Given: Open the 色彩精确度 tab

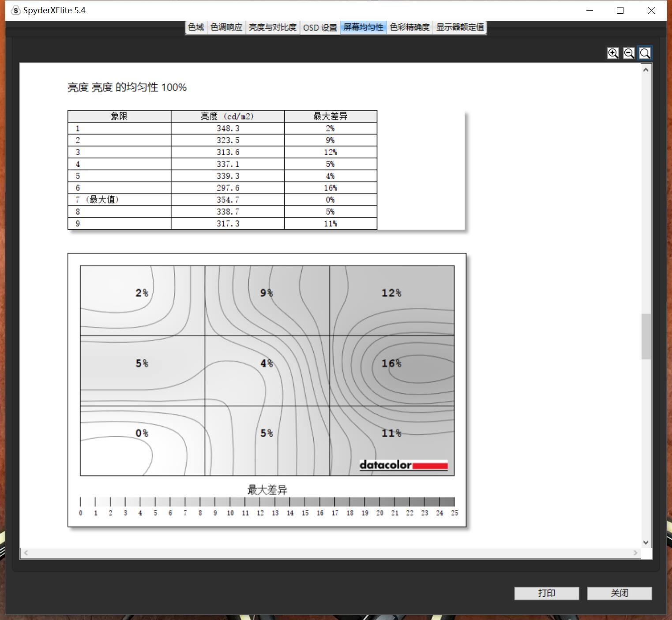Looking at the screenshot, I should 409,27.
